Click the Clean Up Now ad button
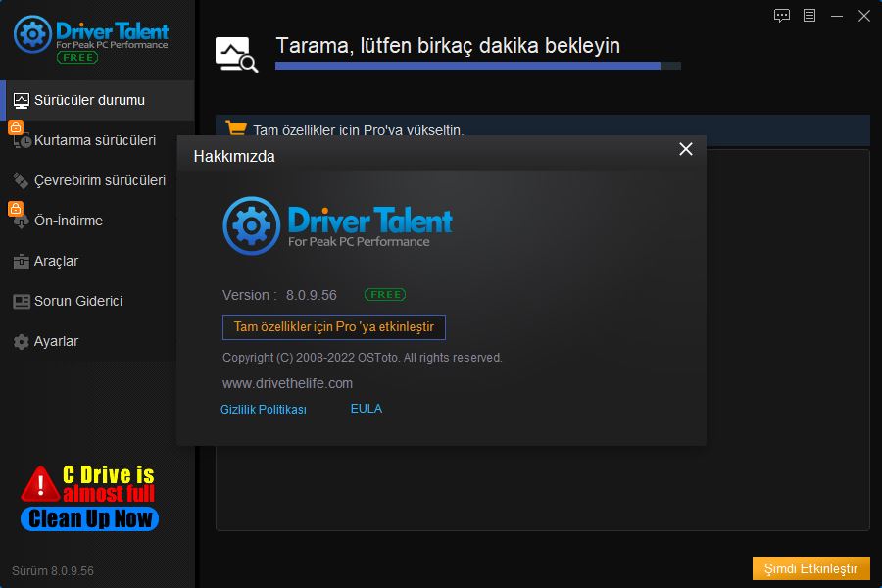 [89, 518]
